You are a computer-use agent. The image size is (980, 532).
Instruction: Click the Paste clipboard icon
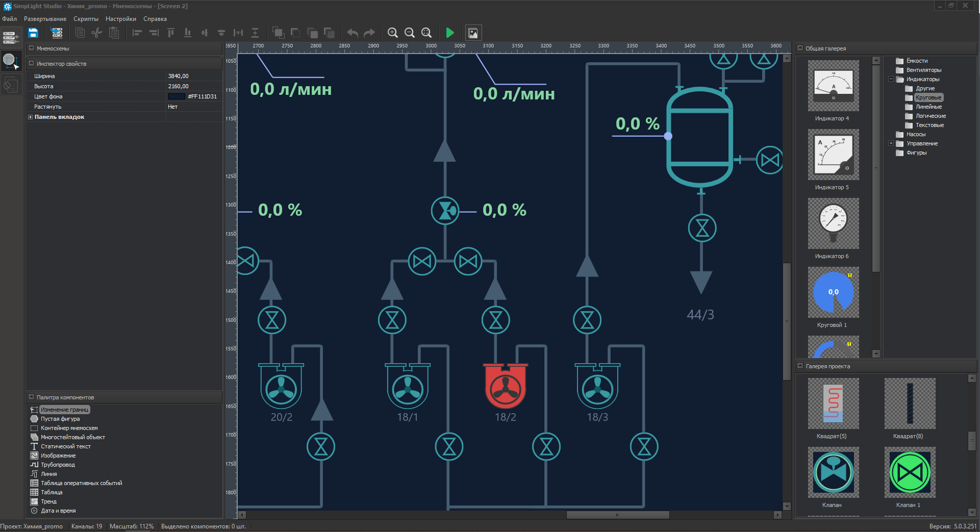click(114, 33)
